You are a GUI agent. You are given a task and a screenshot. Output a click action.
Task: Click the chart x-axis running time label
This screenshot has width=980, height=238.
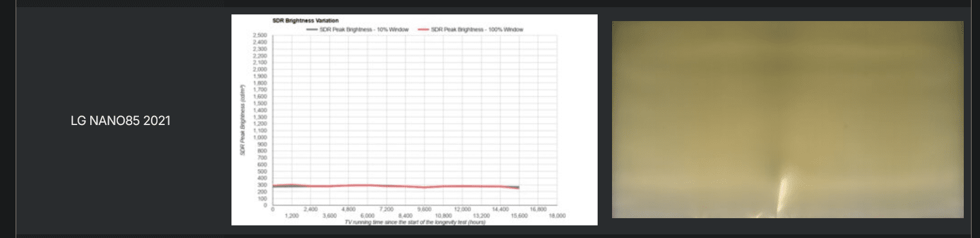(415, 222)
